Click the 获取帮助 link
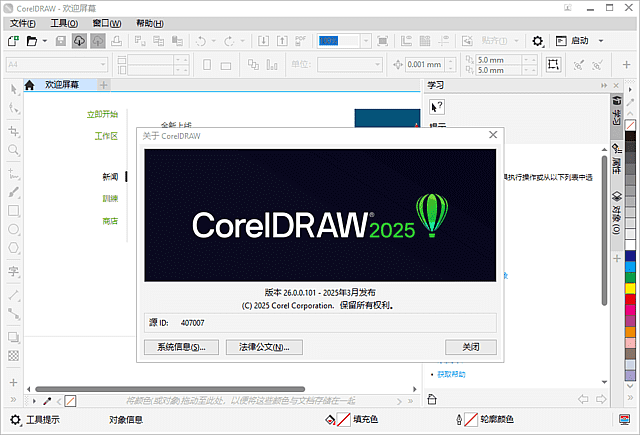Image resolution: width=640 pixels, height=435 pixels. 451,374
